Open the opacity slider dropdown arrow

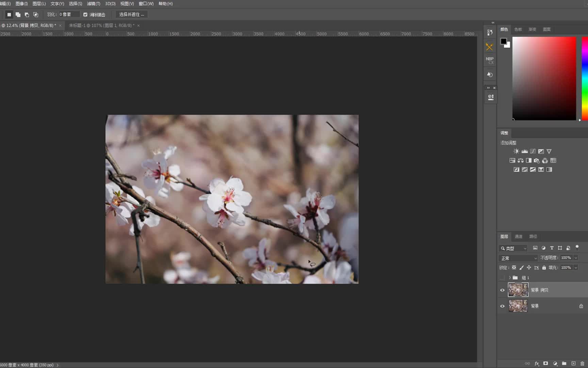[x=576, y=258]
